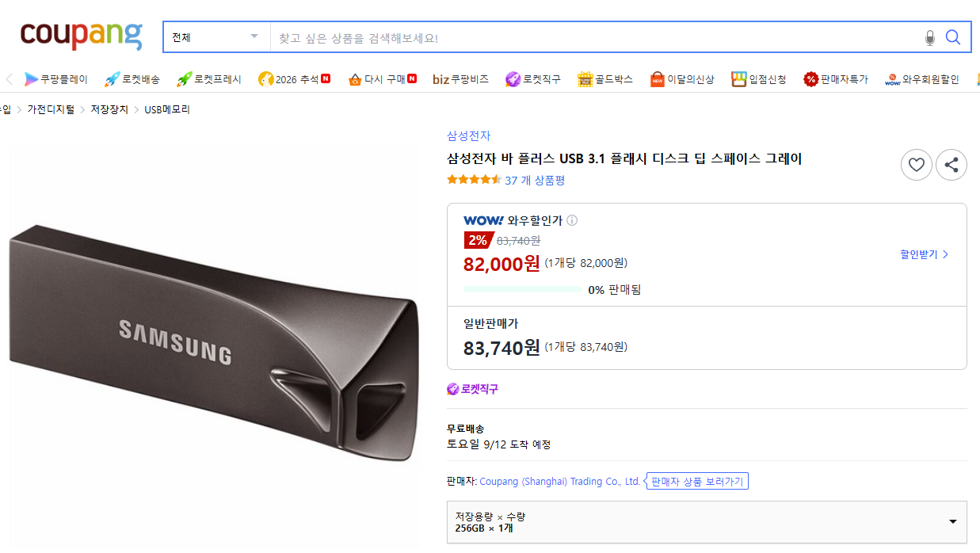Click the 로켓직구 badge under price

472,389
